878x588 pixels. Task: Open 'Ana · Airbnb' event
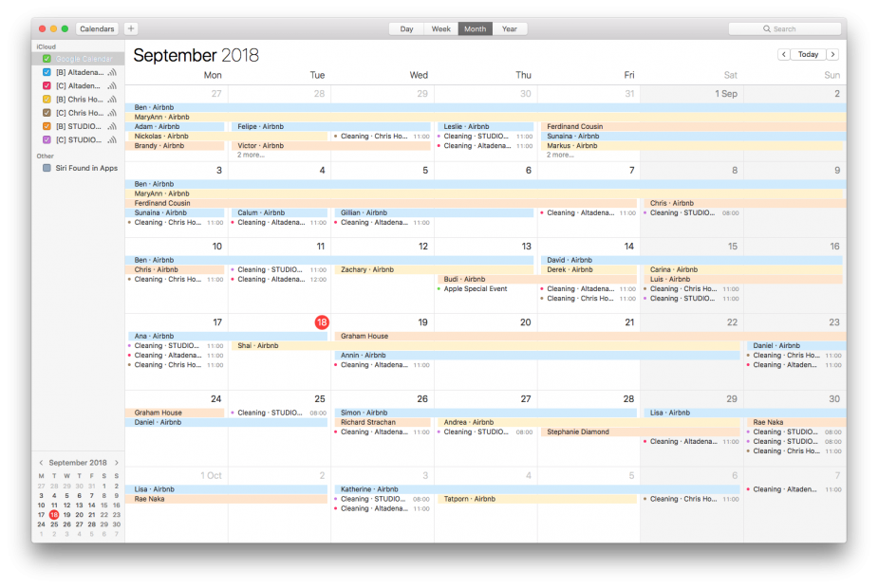point(228,337)
